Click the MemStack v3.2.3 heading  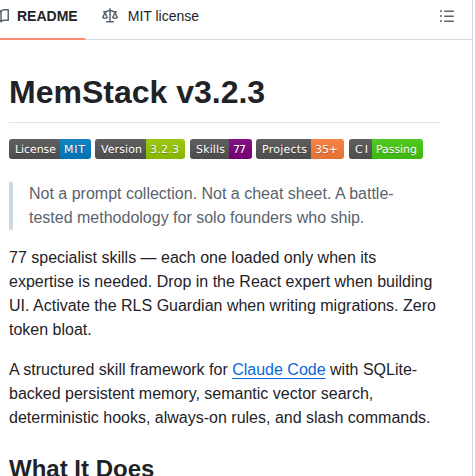tap(137, 93)
